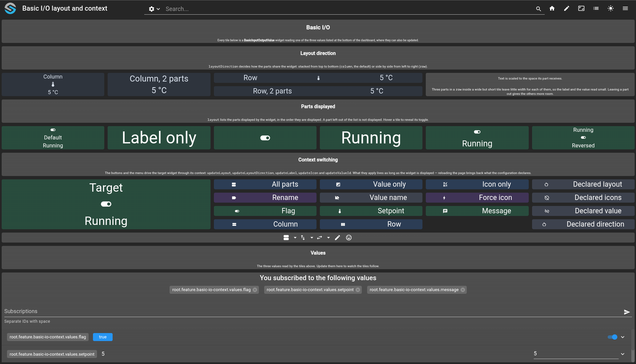Click the Icon only button
Viewport: 636px width, 364px height.
coord(477,184)
